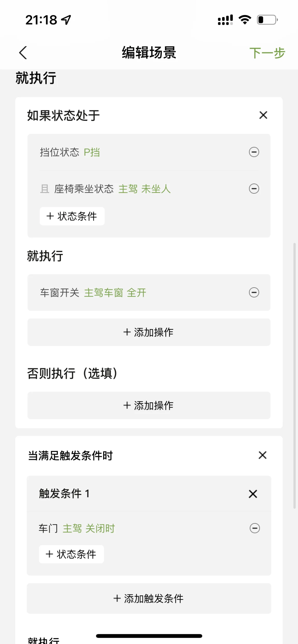Viewport: 298px width, 644px height.
Task: Click the vertical scrollbar on the right
Action: tap(294, 376)
